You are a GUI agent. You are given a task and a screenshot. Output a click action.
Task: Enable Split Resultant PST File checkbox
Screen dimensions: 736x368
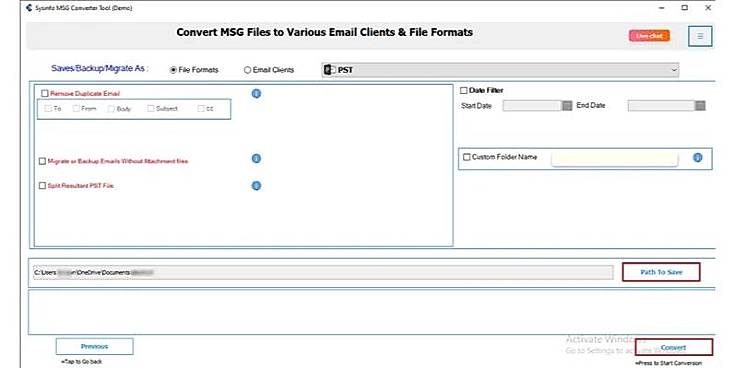(43, 185)
